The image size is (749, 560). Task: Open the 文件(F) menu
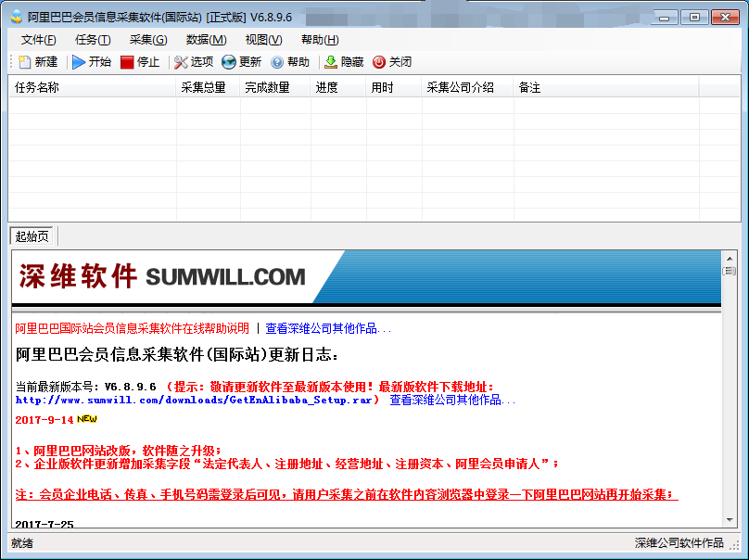click(x=38, y=40)
